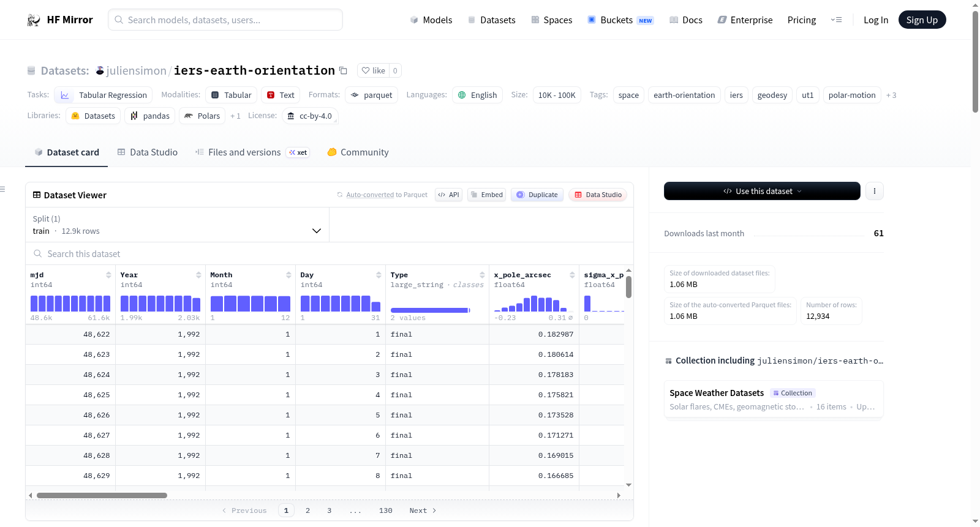Open the Polars library tag
This screenshot has width=980, height=527.
[x=202, y=116]
